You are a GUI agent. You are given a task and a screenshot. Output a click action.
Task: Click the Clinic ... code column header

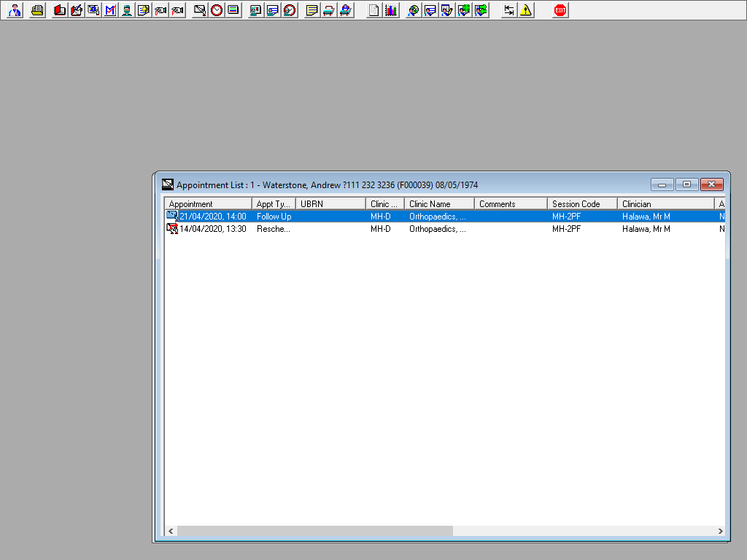click(x=385, y=204)
